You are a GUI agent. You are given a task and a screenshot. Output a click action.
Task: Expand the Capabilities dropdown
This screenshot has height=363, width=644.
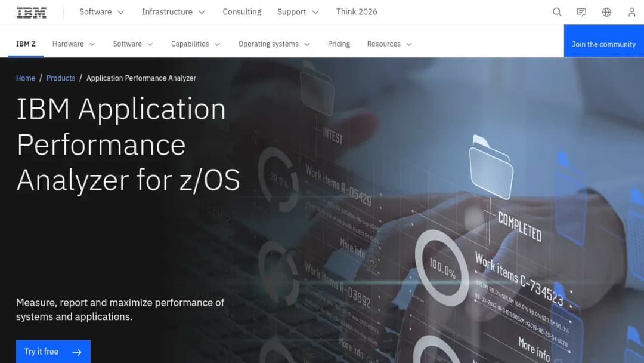click(196, 44)
